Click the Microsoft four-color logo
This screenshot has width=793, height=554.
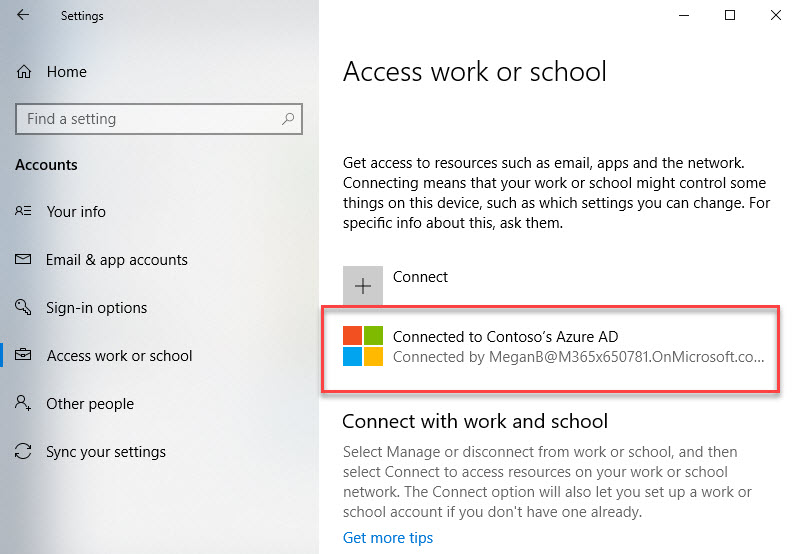coord(363,346)
